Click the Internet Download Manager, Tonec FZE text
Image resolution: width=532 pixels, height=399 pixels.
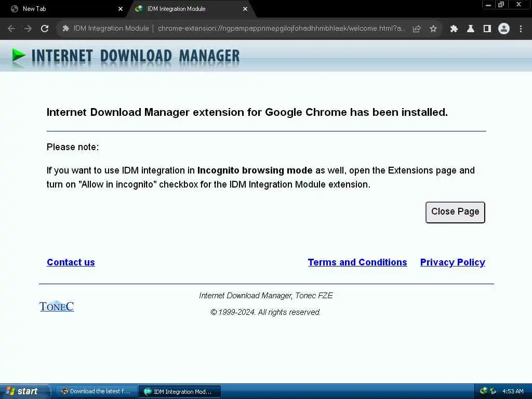[x=266, y=296]
